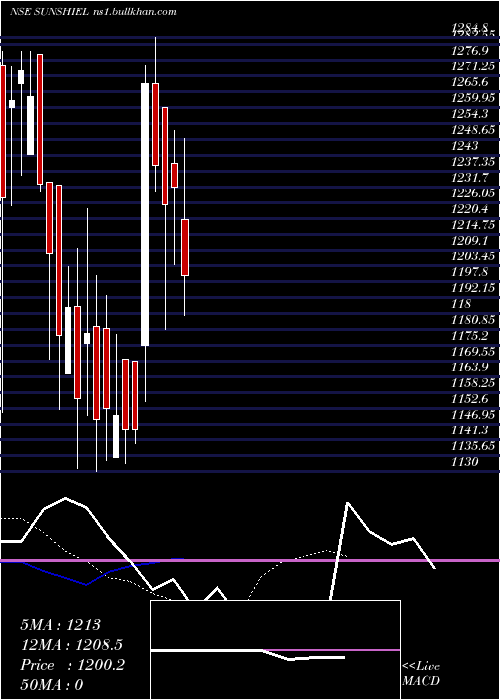Choose the 1141.3 price label
500x700 pixels.
point(470,430)
